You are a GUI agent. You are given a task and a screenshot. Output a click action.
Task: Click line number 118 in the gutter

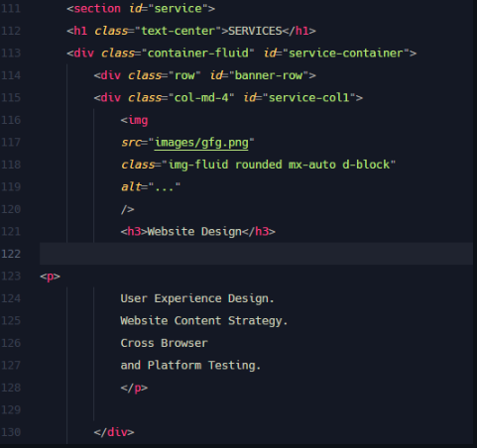click(11, 165)
